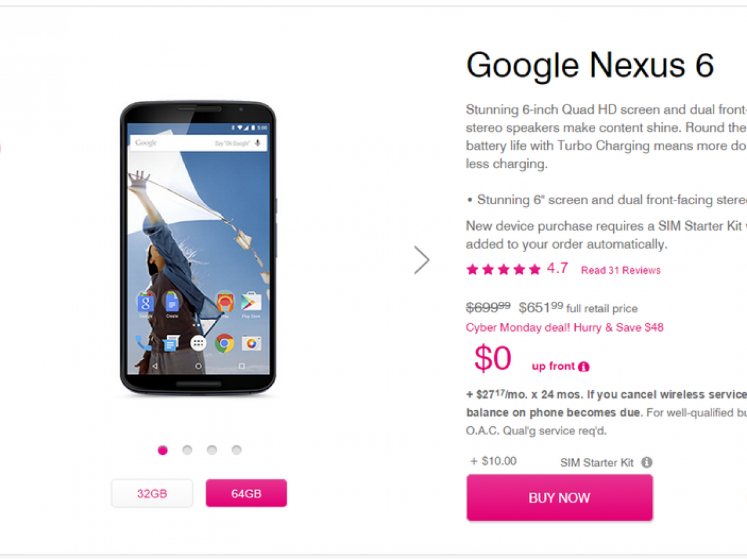Image resolution: width=747 pixels, height=560 pixels.
Task: Tap the app drawer icon on phone dock
Action: [198, 343]
